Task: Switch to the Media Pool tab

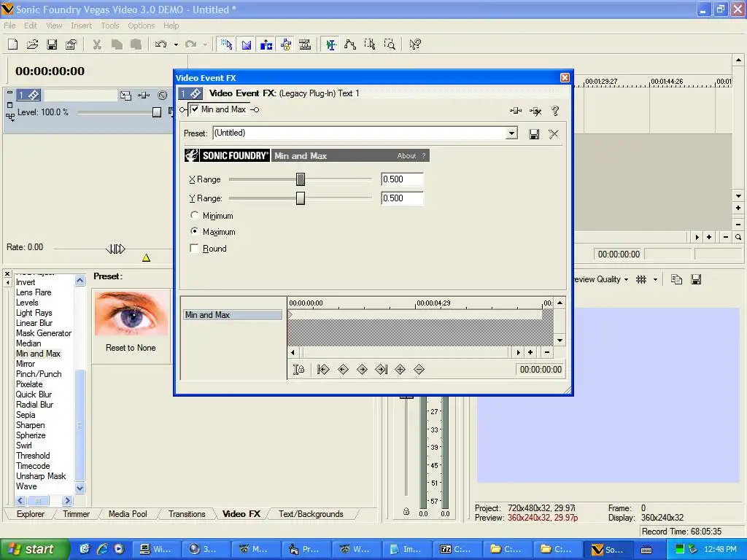Action: [128, 514]
